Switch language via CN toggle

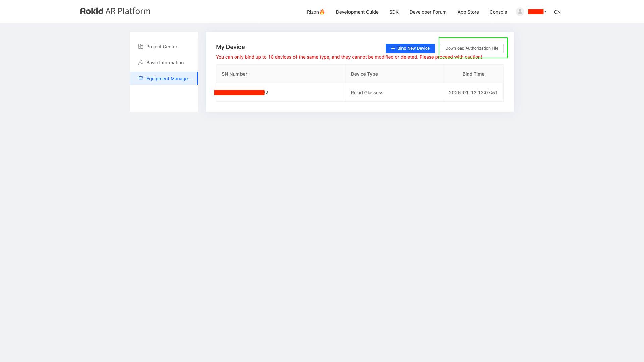click(x=557, y=12)
